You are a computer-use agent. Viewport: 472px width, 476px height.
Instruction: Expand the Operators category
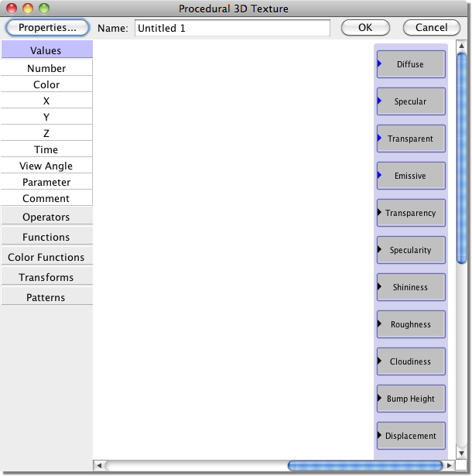pyautogui.click(x=46, y=217)
